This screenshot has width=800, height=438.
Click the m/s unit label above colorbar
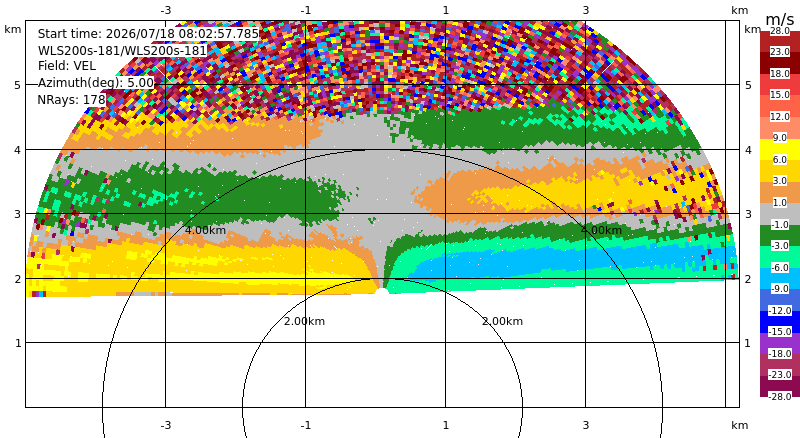pyautogui.click(x=780, y=19)
